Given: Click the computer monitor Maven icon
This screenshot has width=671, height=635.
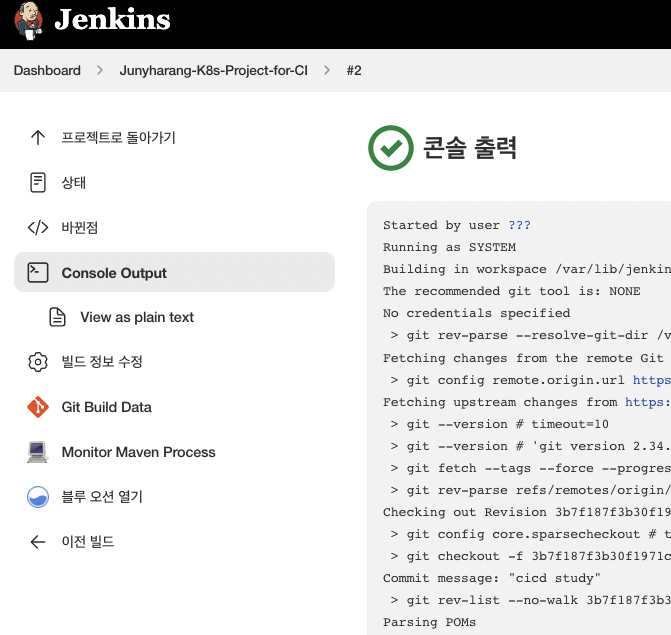Looking at the screenshot, I should 38,452.
